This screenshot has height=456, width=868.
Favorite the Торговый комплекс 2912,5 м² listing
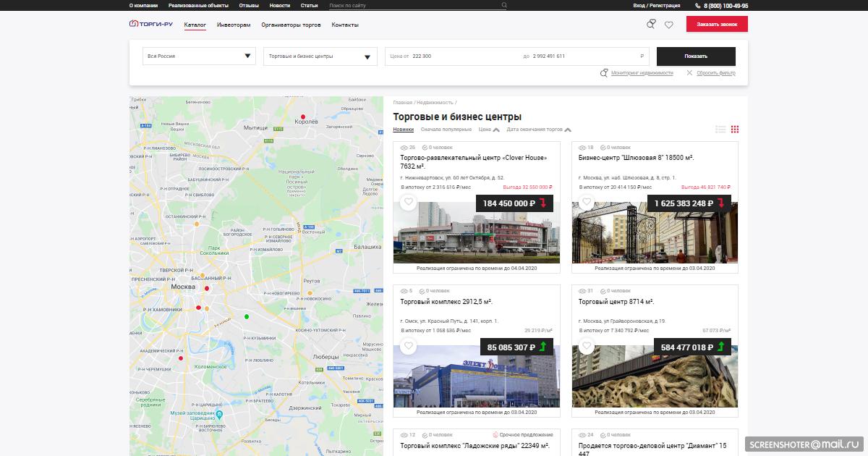409,346
